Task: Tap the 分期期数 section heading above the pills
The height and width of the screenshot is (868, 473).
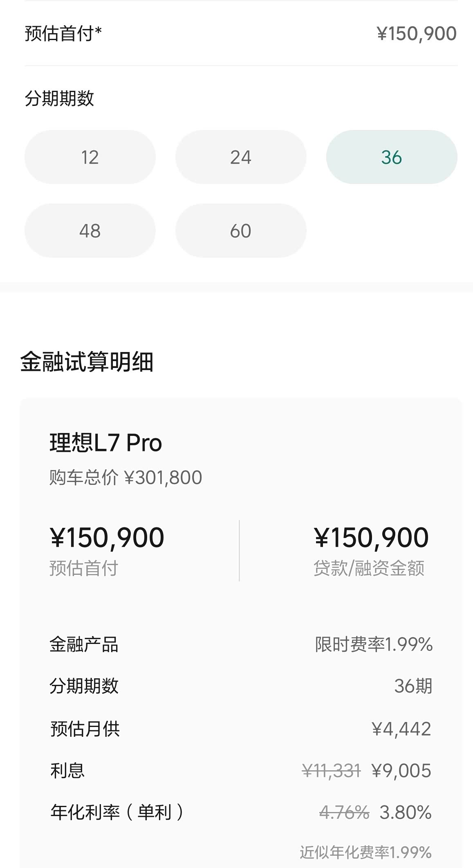Action: coord(59,99)
